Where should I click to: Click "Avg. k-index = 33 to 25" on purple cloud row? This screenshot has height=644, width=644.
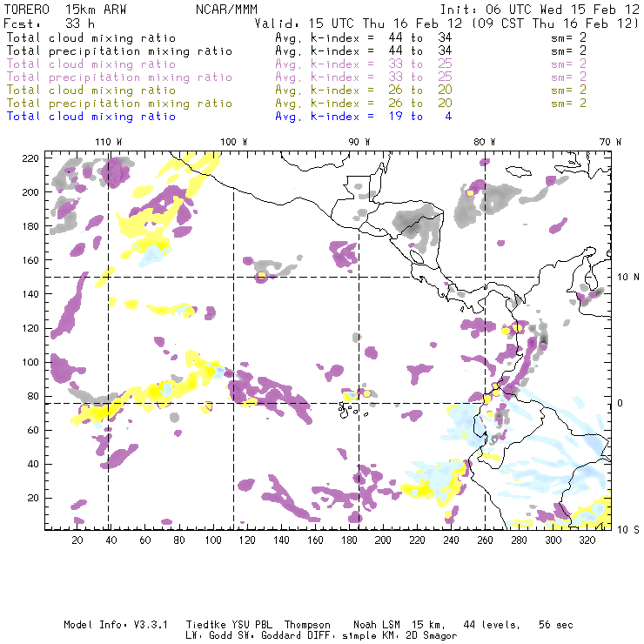364,64
